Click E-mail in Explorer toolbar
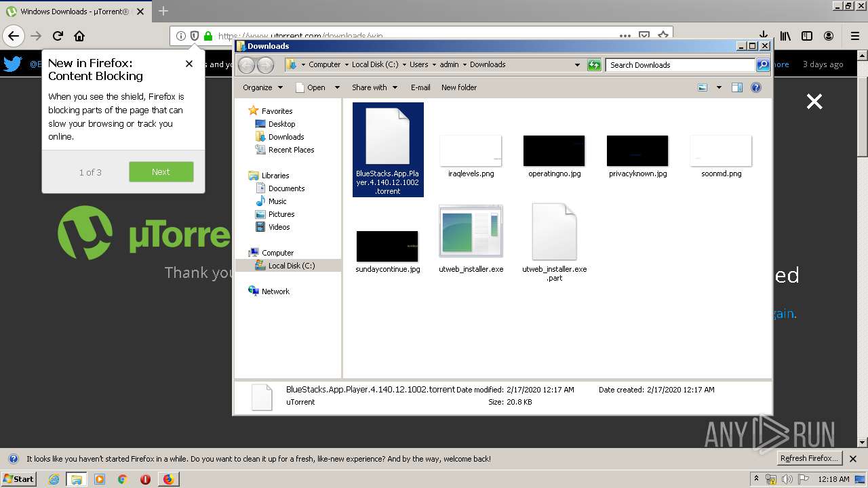 point(420,87)
